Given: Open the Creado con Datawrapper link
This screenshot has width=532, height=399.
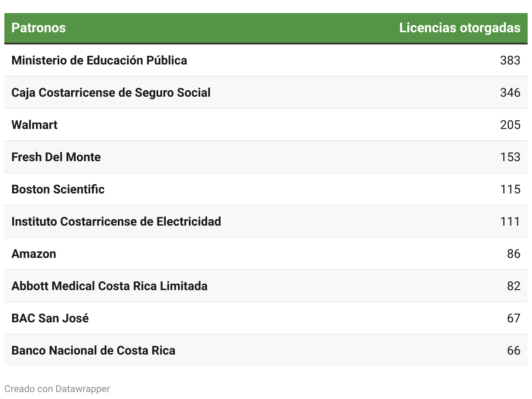Looking at the screenshot, I should [57, 389].
